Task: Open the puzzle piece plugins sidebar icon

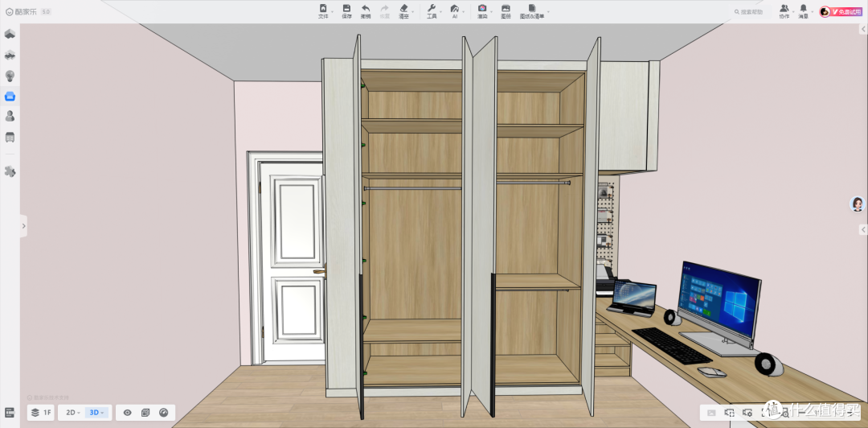Action: click(x=10, y=171)
